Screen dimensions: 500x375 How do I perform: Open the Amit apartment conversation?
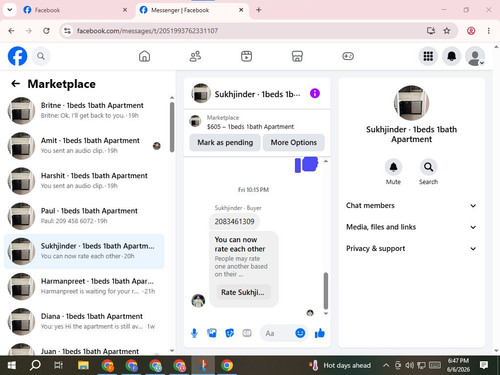click(x=84, y=146)
